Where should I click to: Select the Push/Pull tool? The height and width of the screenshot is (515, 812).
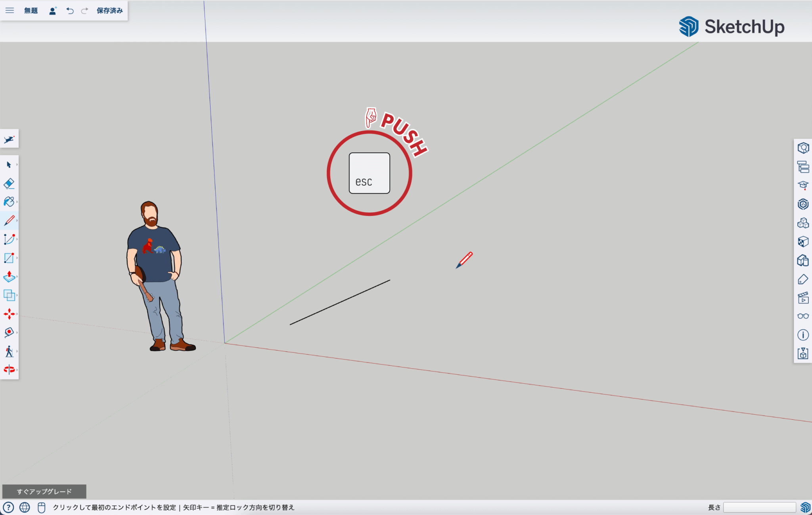click(9, 277)
